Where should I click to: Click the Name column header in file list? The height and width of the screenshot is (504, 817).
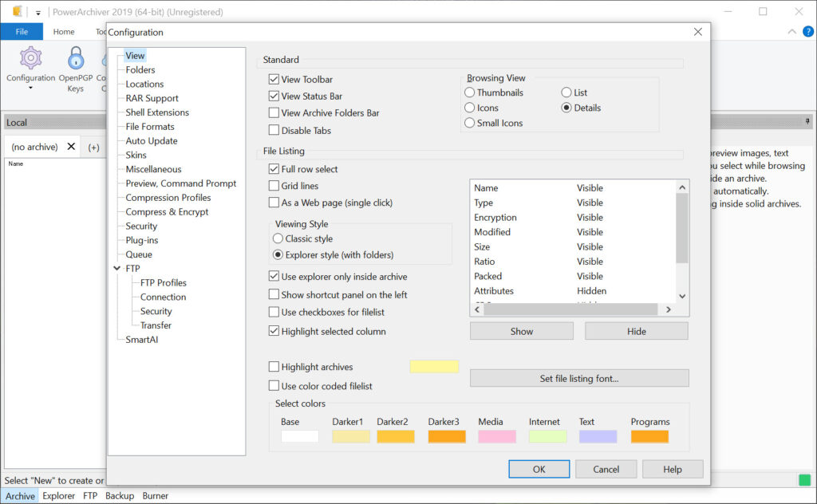16,163
